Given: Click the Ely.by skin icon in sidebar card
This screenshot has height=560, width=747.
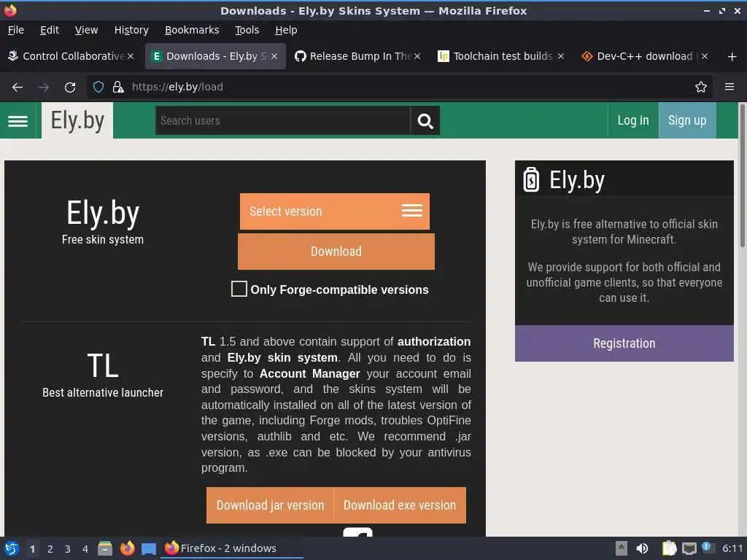Looking at the screenshot, I should click(x=531, y=180).
